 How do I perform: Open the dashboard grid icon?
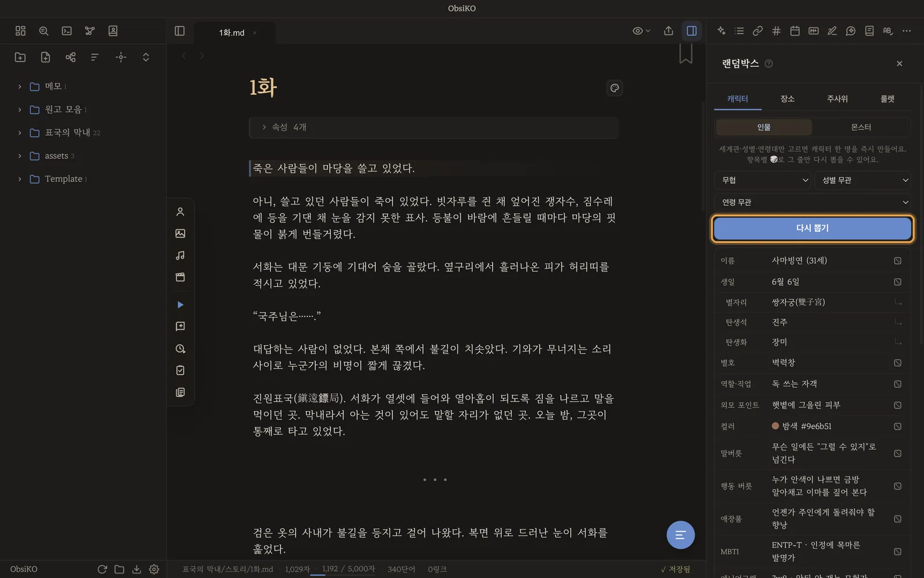[20, 31]
